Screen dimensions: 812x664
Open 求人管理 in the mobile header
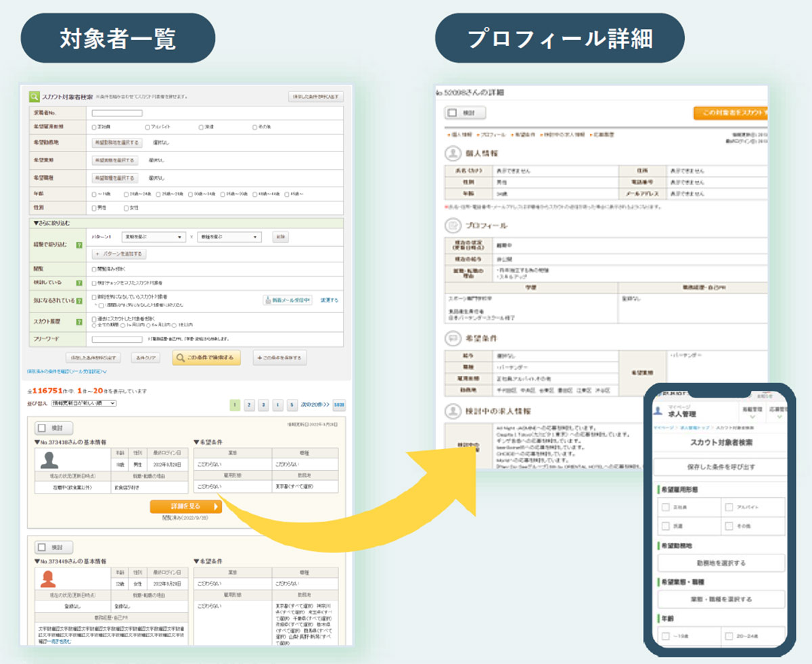[683, 414]
